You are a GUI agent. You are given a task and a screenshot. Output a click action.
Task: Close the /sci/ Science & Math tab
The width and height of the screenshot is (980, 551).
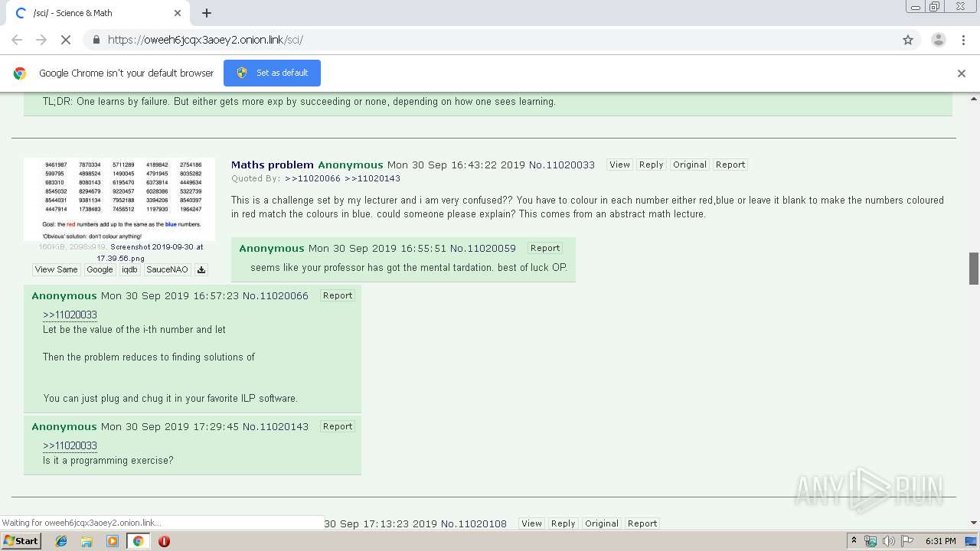(x=178, y=13)
